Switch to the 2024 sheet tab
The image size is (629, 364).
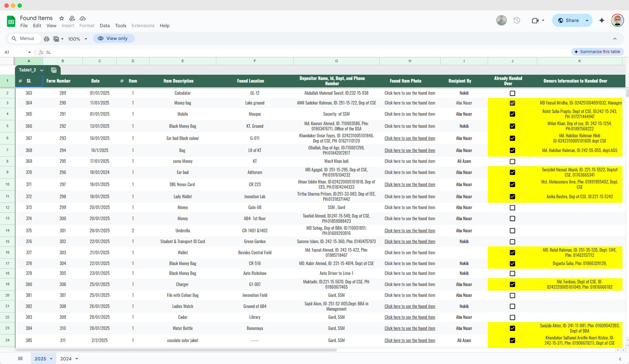(66, 358)
